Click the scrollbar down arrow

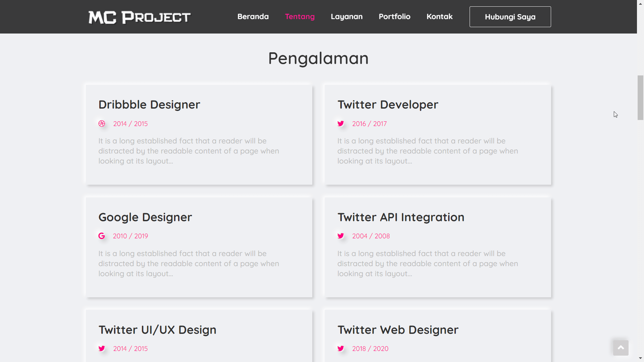(x=640, y=359)
